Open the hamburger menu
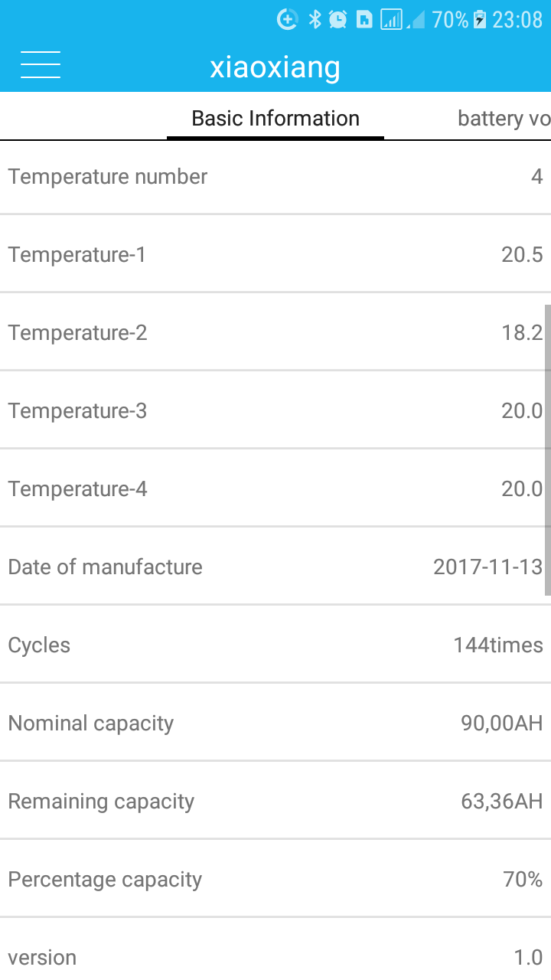This screenshot has height=980, width=551. [x=41, y=64]
